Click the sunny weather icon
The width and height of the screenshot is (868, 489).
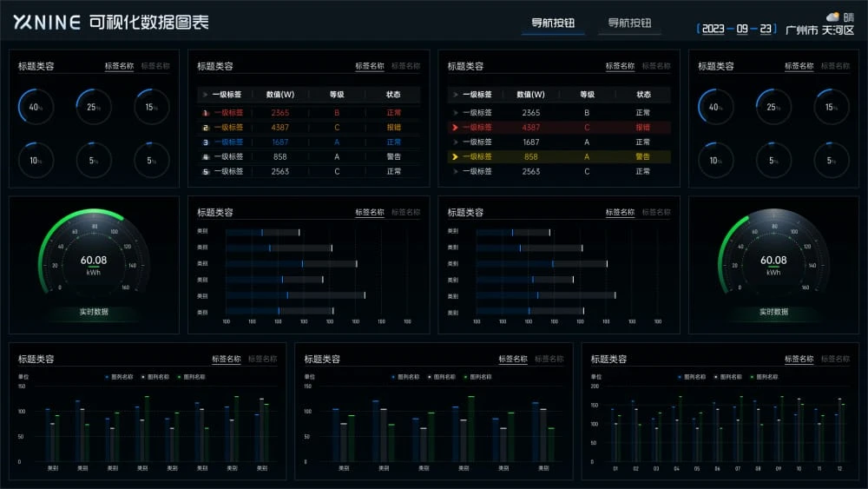(x=833, y=17)
